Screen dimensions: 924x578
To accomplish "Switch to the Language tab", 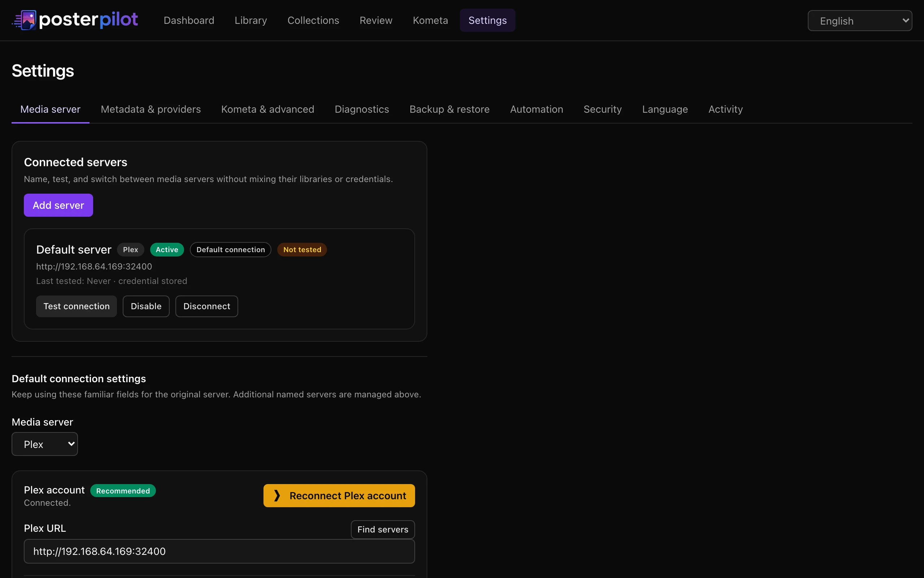I will coord(665,109).
